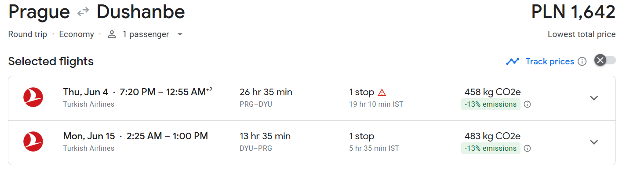Click the passenger person icon
The image size is (644, 175).
pos(112,34)
